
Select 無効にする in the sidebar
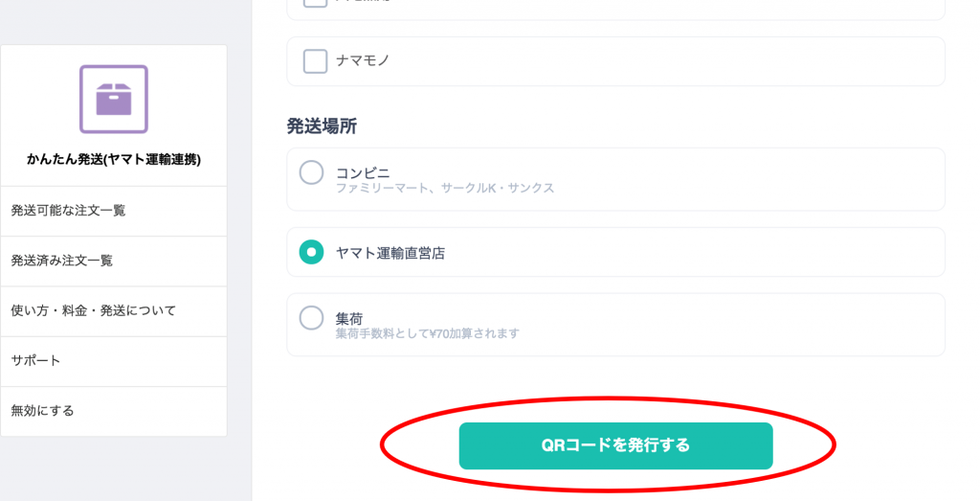(x=114, y=411)
